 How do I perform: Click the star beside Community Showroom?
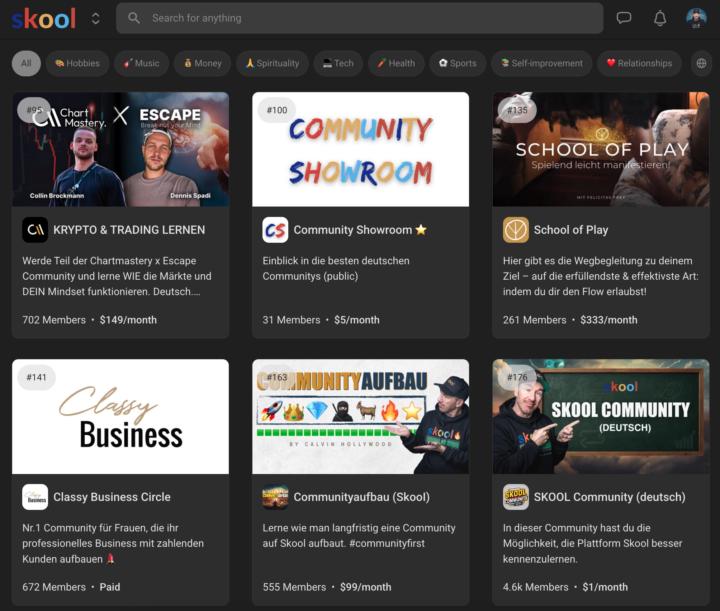(421, 230)
